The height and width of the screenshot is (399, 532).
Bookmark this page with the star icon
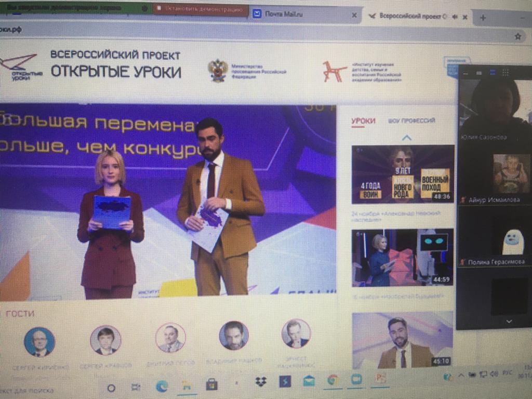[518, 36]
